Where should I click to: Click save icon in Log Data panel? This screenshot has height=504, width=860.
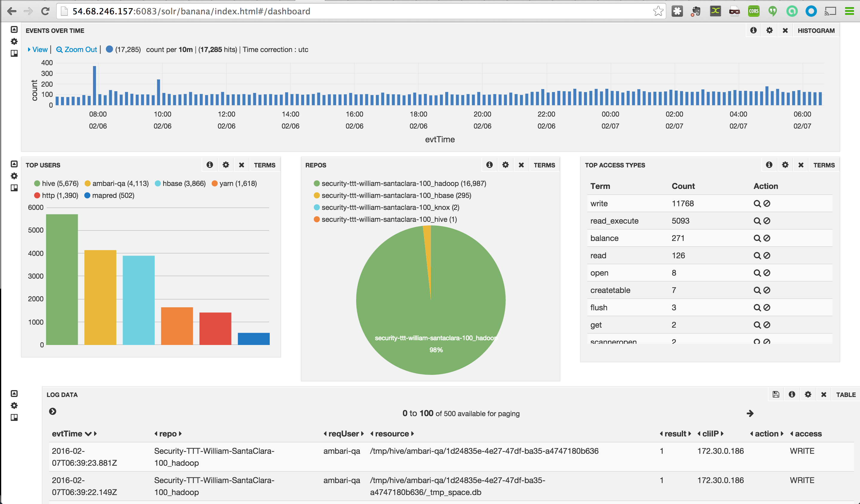click(776, 395)
